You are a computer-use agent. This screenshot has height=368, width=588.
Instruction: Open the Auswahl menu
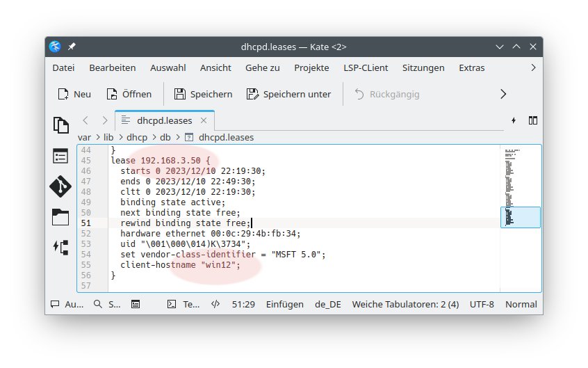click(x=168, y=68)
